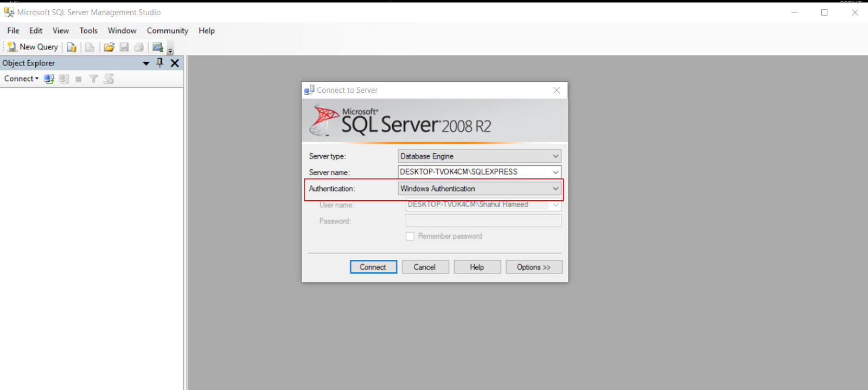Click the Activity Monitor icon
Viewport: 868px width, 390px height.
point(158,47)
